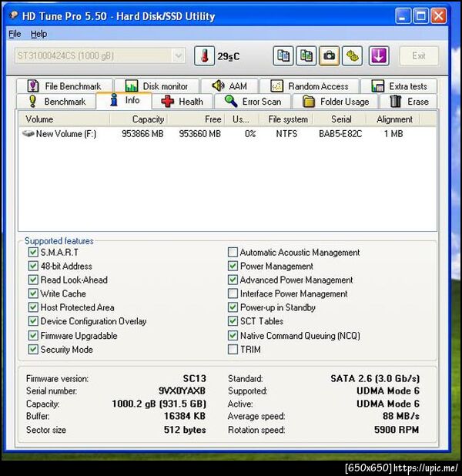Open the ST31000424CS drive dropdown
Viewport: 462px width, 476px height.
(100, 56)
